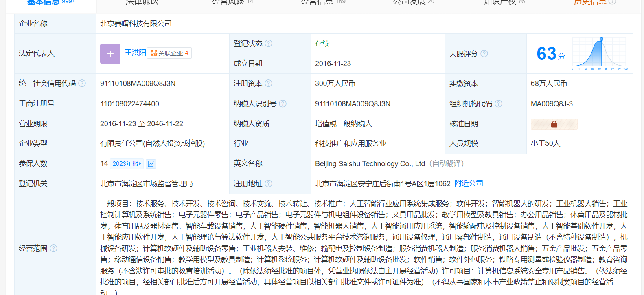This screenshot has width=644, height=295.
Task: Click the 天眼评分 distribution chart
Action: pyautogui.click(x=600, y=53)
